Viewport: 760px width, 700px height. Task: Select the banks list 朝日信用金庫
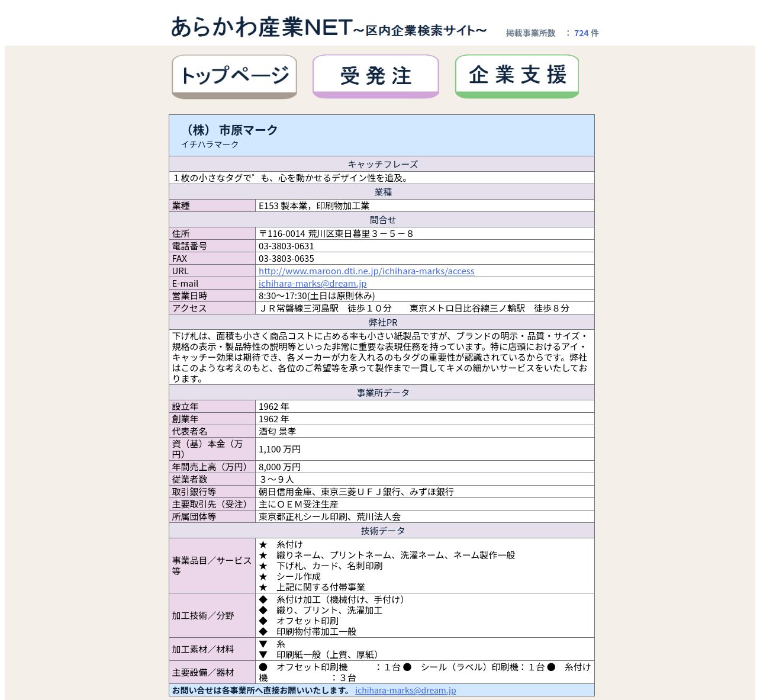[356, 492]
